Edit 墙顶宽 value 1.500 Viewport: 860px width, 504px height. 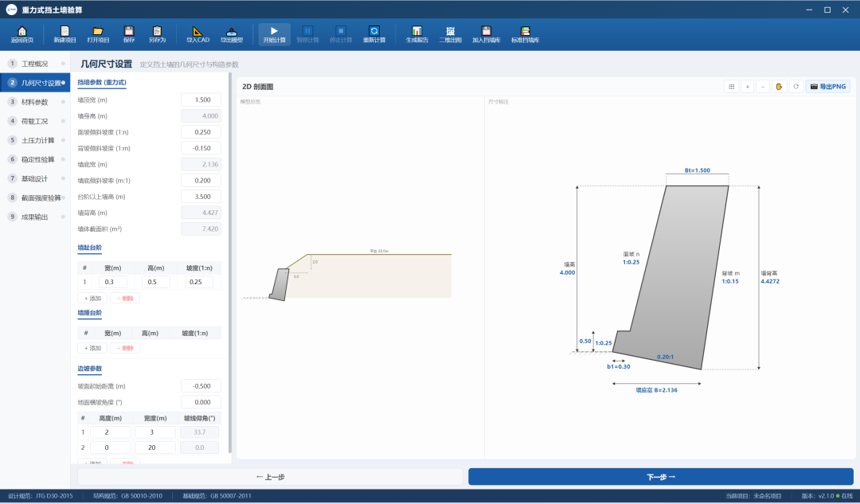coord(201,100)
